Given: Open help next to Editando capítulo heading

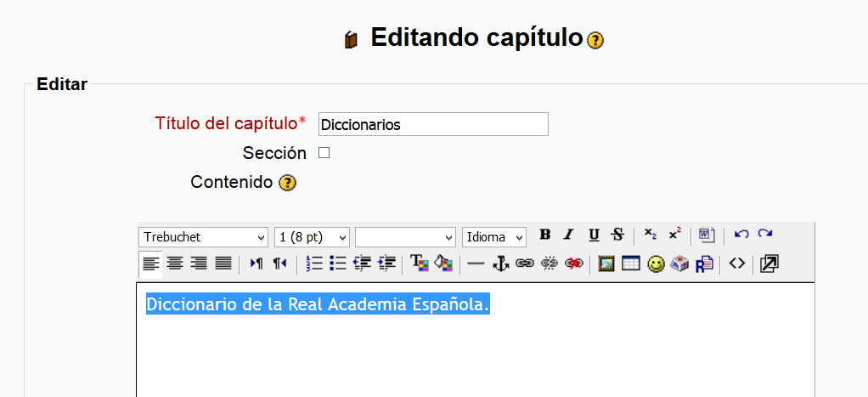Looking at the screenshot, I should pyautogui.click(x=595, y=41).
